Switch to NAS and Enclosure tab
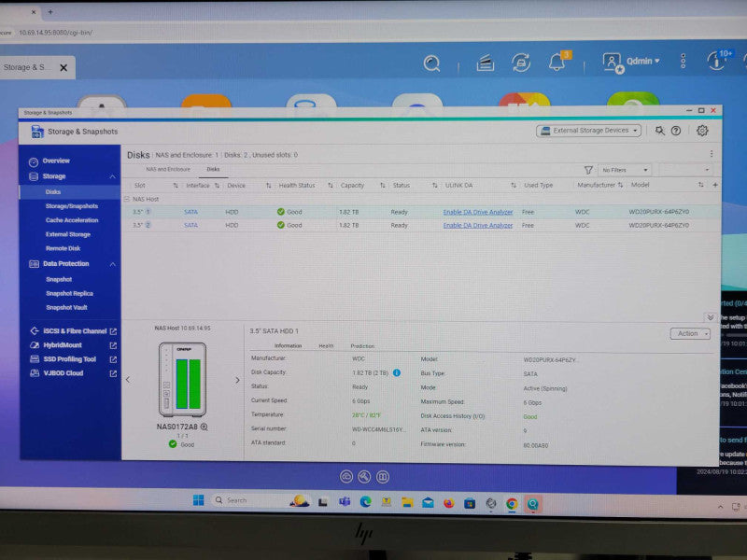Viewport: 747px width, 560px height. (x=168, y=170)
